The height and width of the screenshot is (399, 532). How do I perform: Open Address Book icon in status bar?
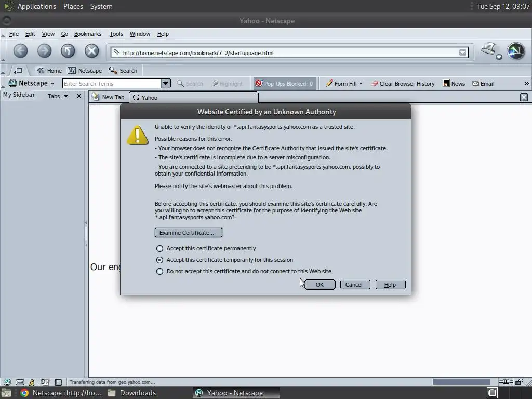click(58, 382)
